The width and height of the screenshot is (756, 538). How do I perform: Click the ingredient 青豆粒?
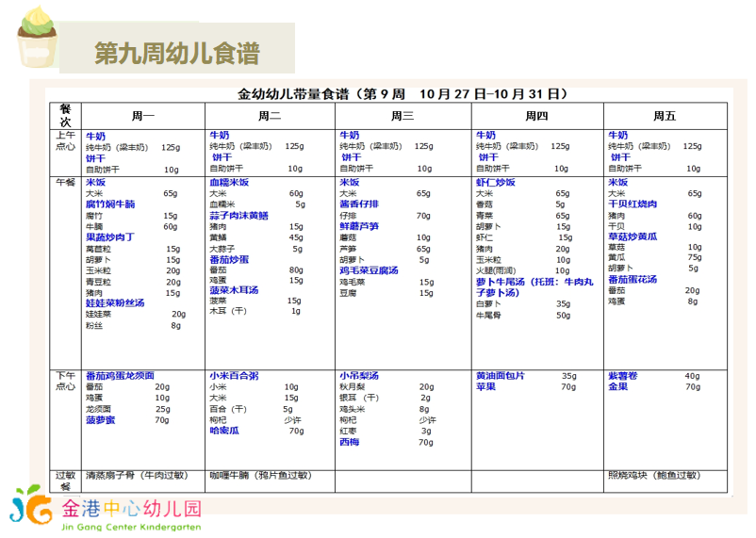98,282
